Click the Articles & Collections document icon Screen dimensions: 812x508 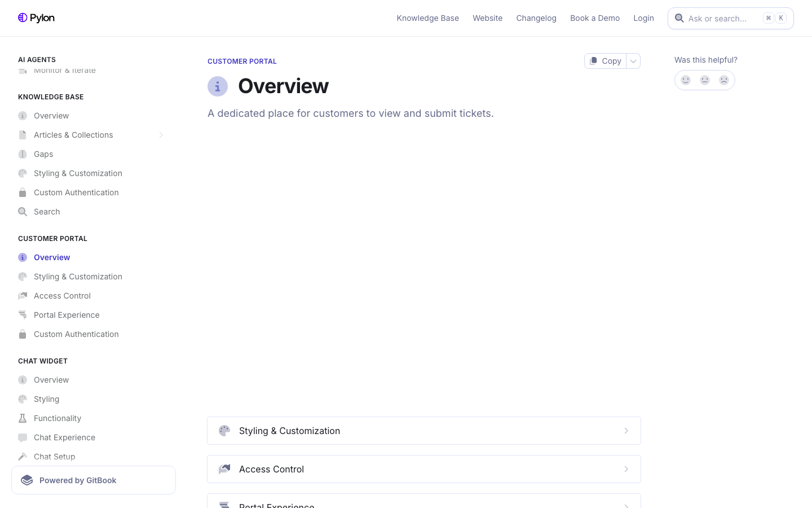[23, 135]
